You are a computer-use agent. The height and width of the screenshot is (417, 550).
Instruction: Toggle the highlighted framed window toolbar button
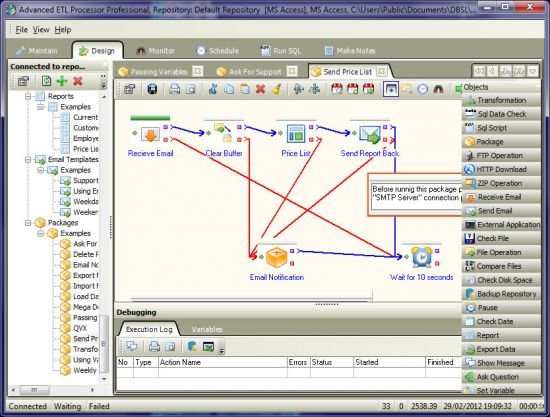[x=391, y=89]
